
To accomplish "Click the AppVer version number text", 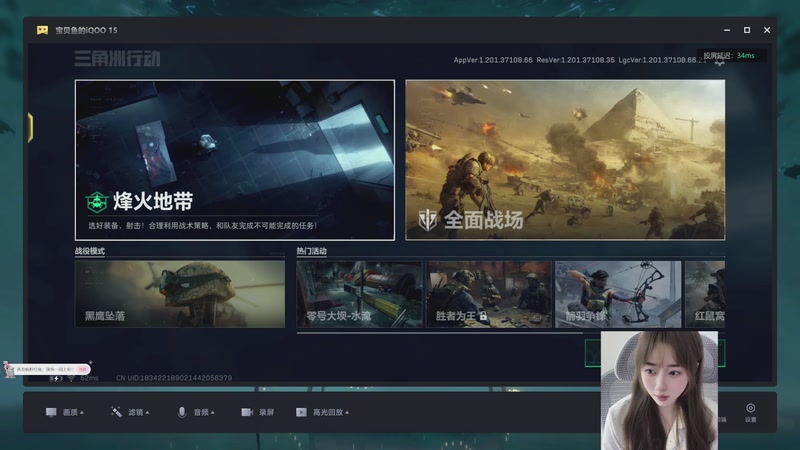I will point(493,60).
